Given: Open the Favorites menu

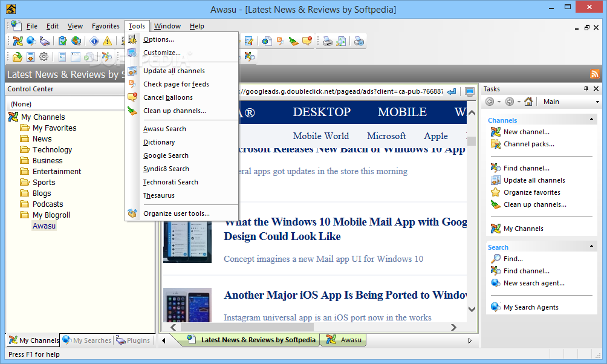Looking at the screenshot, I should tap(106, 26).
